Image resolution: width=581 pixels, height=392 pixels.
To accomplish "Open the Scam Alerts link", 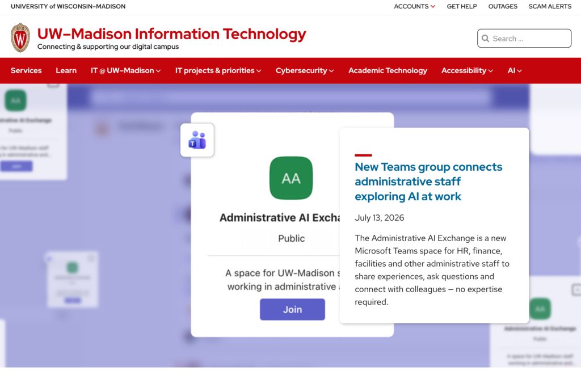I will click(550, 6).
